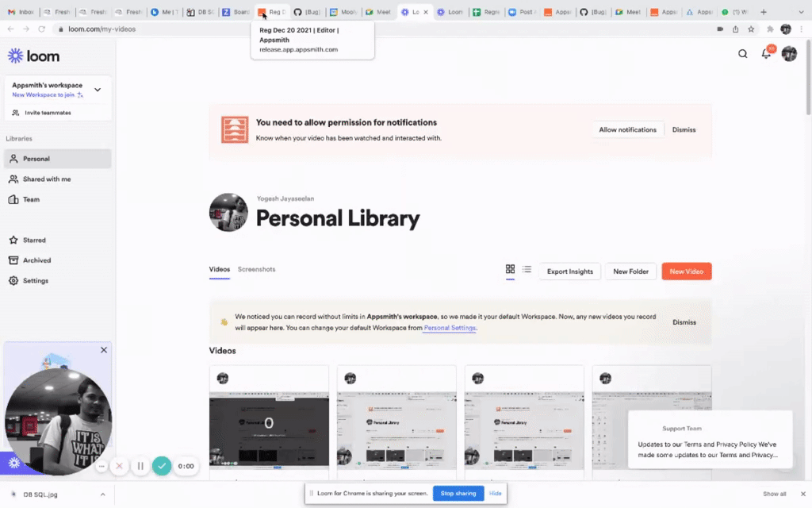Screen dimensions: 812x508
Task: Open Shared with me library
Action: pyautogui.click(x=57, y=179)
